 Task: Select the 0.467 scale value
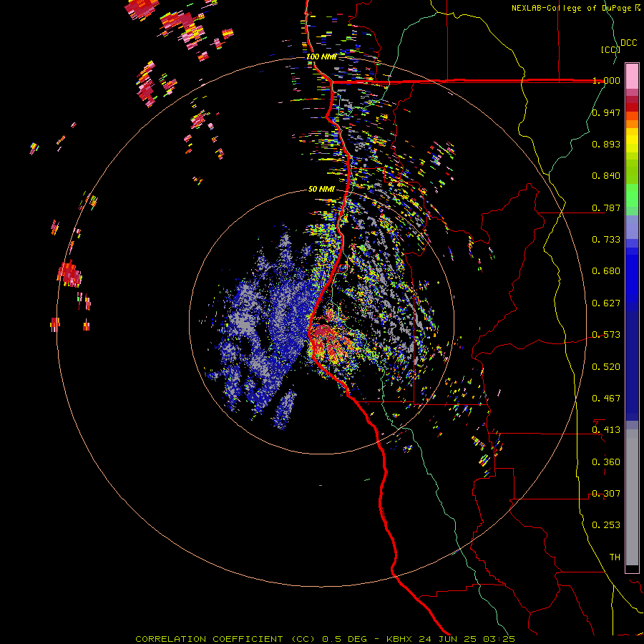click(606, 399)
